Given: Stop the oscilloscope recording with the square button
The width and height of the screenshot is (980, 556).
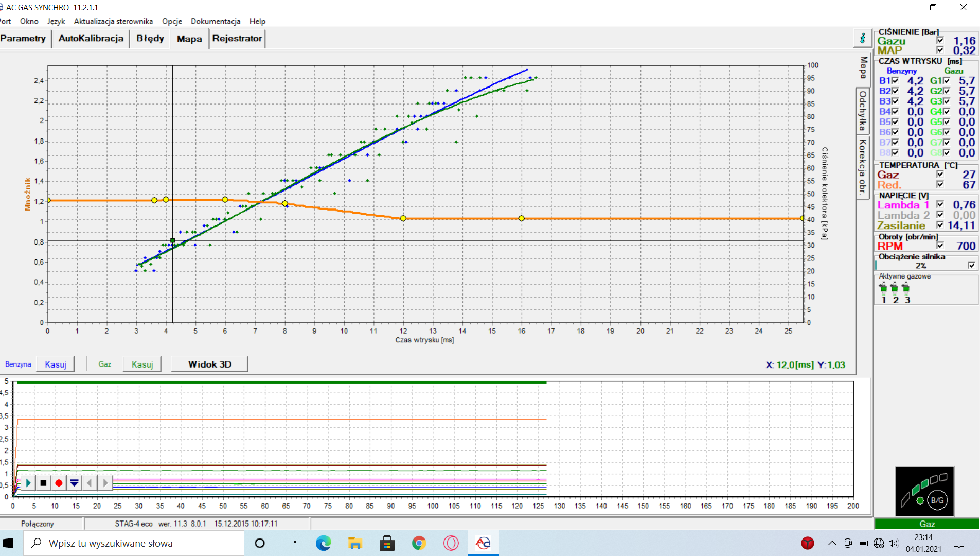Looking at the screenshot, I should (x=44, y=483).
